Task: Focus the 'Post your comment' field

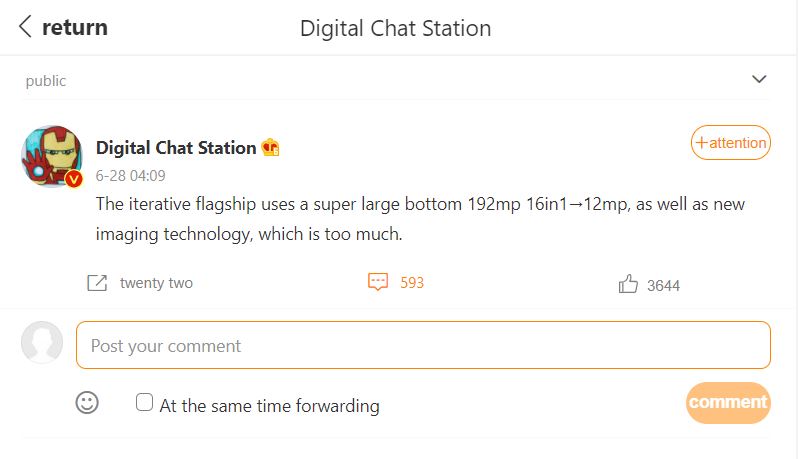Action: [423, 345]
